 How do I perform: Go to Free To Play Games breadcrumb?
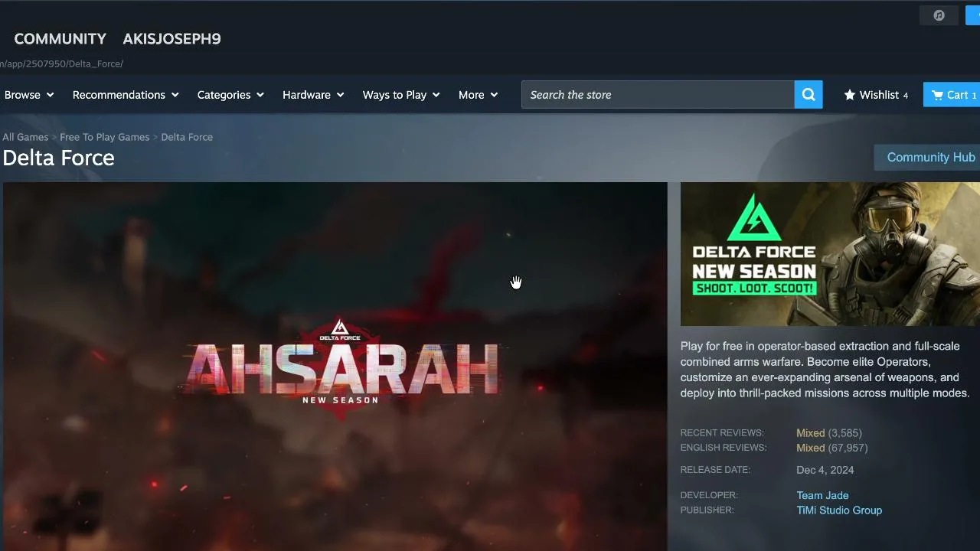pos(105,137)
